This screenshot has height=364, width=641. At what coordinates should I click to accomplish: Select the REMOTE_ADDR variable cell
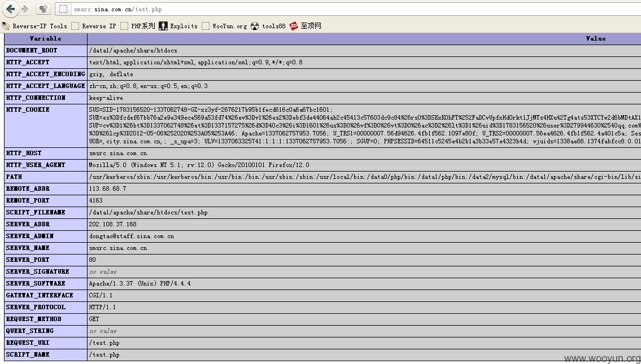(46, 189)
